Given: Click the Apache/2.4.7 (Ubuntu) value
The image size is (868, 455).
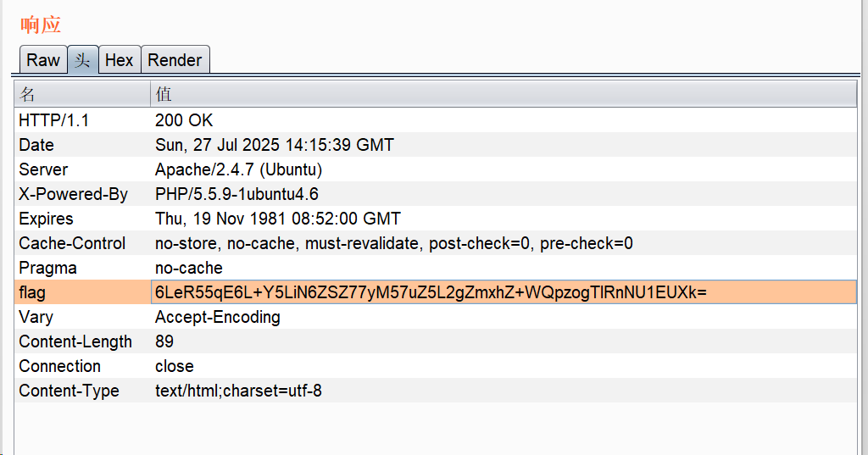Looking at the screenshot, I should coord(238,170).
